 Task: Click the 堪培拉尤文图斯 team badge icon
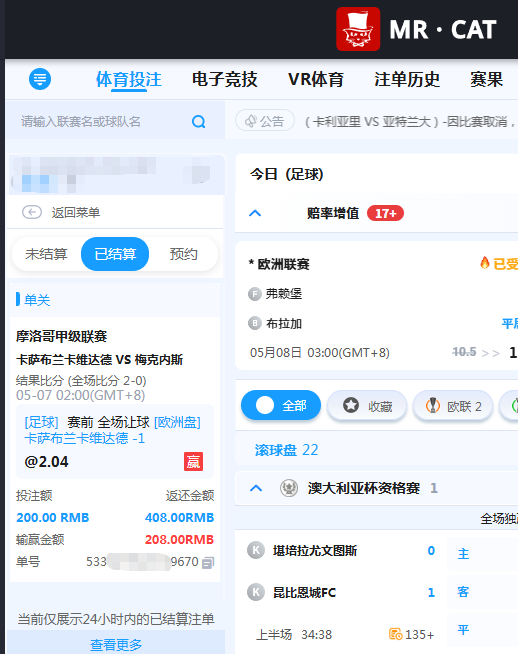[256, 551]
